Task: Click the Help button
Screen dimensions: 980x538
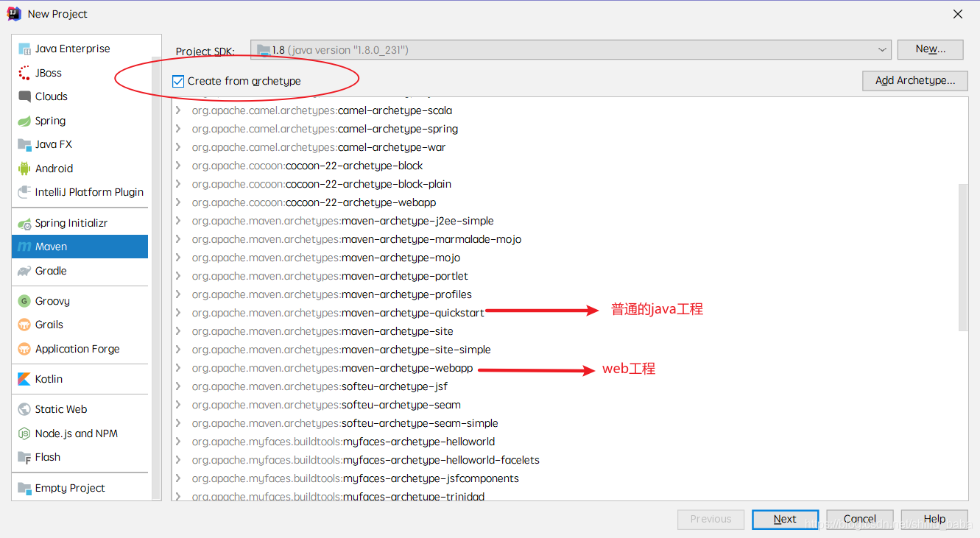Action: point(934,519)
